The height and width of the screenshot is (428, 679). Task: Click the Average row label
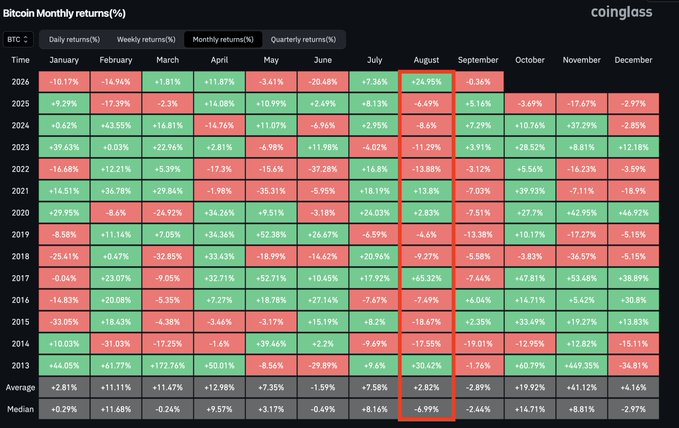click(20, 387)
